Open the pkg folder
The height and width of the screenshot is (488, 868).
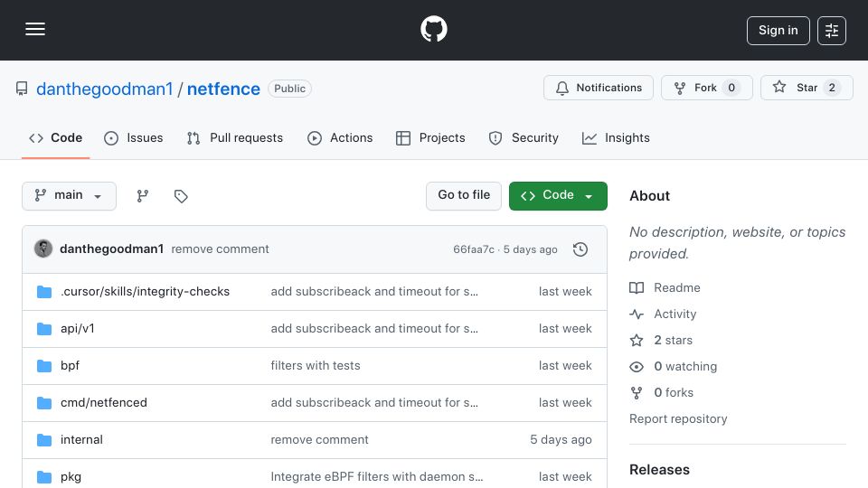coord(71,477)
